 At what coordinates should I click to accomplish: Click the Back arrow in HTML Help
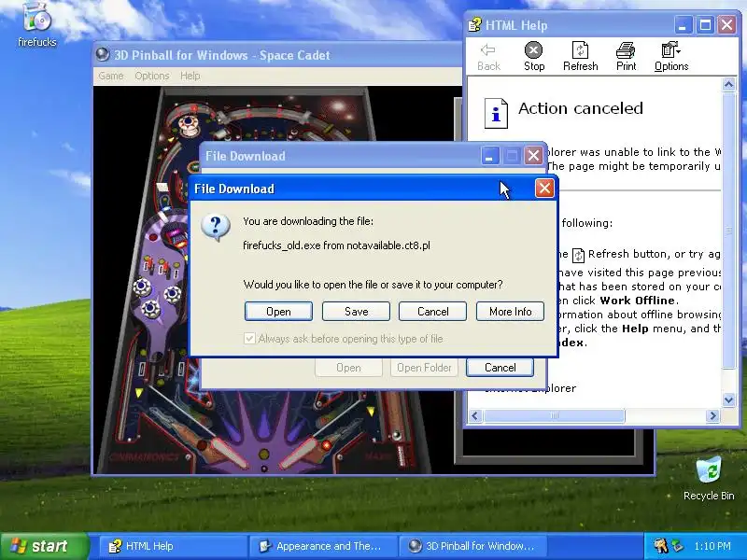coord(488,57)
